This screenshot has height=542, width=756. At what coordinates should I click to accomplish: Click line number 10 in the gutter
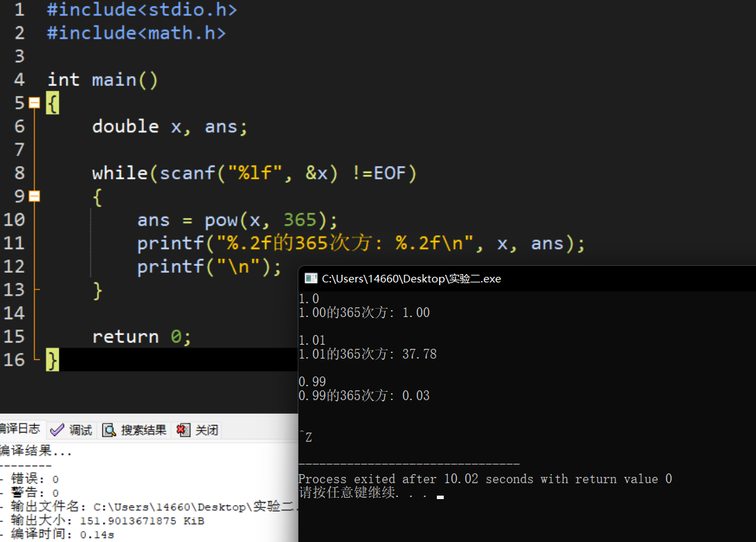coord(14,220)
